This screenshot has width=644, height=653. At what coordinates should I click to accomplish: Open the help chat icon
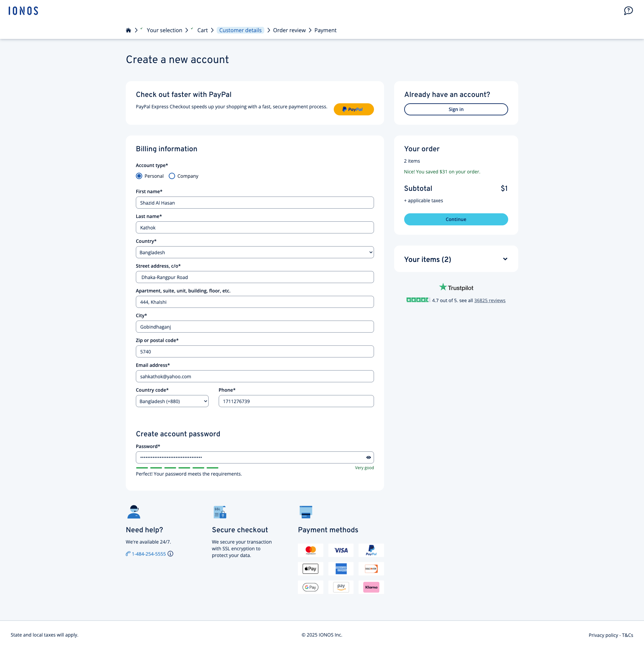click(x=628, y=11)
